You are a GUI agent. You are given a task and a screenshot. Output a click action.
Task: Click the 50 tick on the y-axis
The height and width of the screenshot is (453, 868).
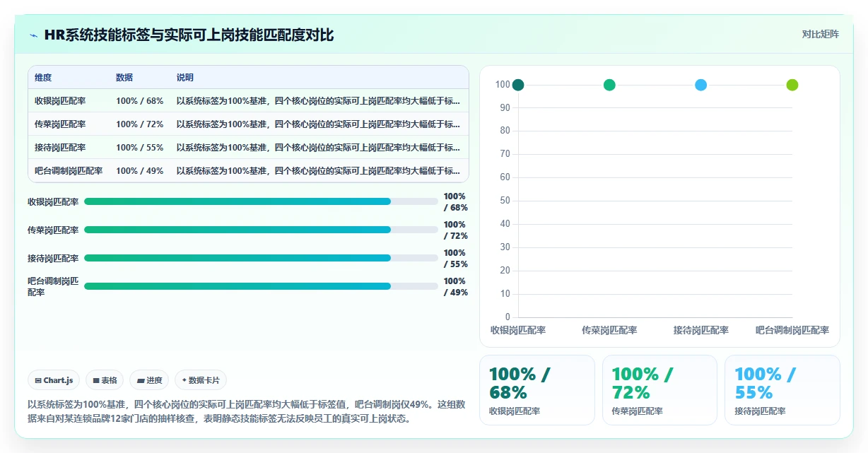point(505,201)
